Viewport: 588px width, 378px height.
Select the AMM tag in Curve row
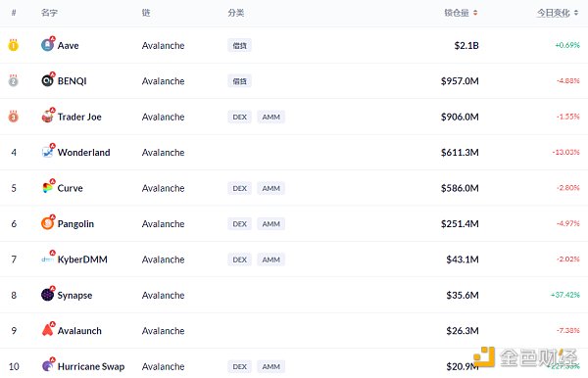click(271, 188)
